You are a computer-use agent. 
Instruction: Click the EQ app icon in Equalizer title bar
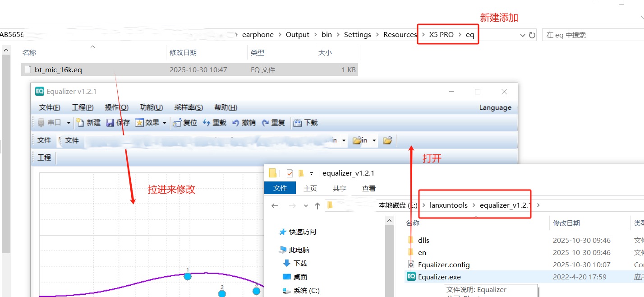coord(40,91)
